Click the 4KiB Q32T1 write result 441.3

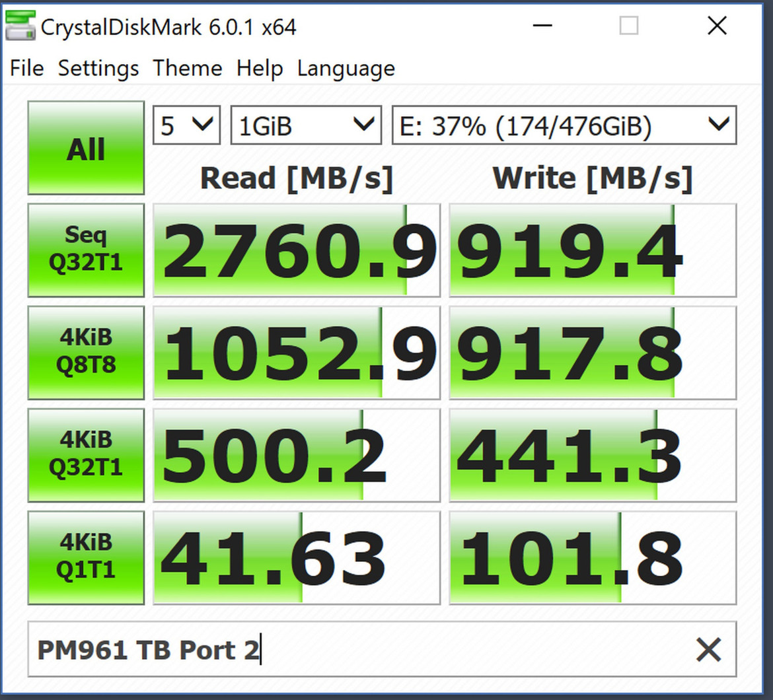(593, 455)
